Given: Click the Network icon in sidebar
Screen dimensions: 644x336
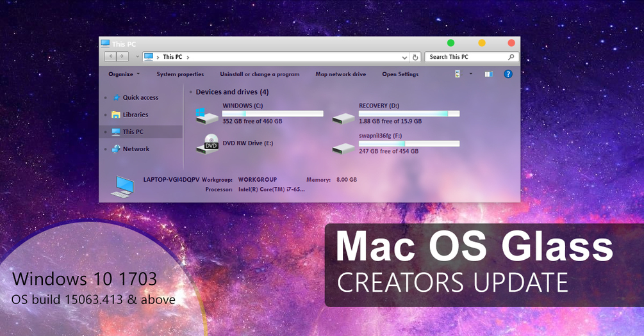Looking at the screenshot, I should pyautogui.click(x=116, y=149).
